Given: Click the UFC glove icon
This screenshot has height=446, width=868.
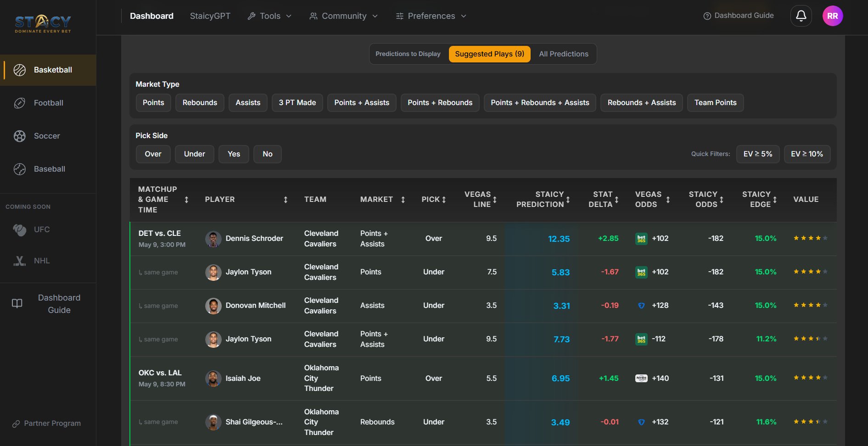Looking at the screenshot, I should coord(20,229).
